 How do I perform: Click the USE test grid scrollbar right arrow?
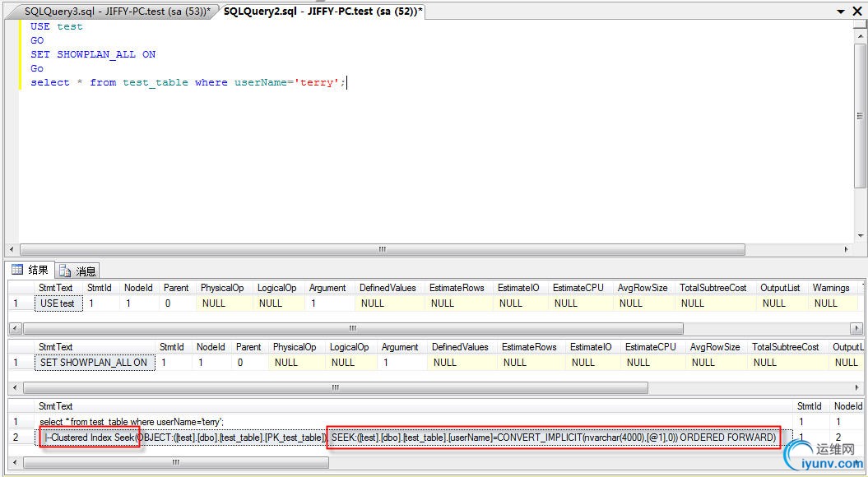[857, 328]
